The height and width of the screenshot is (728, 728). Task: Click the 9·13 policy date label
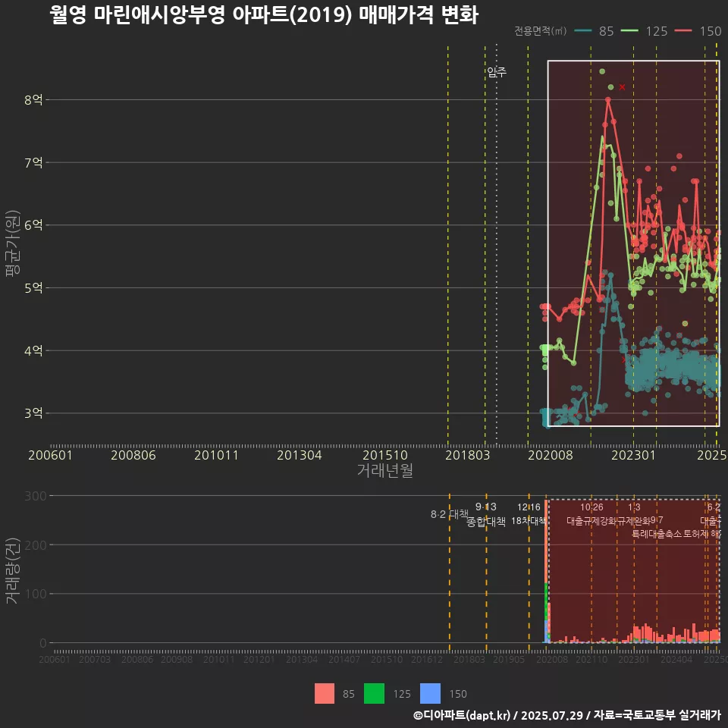click(x=485, y=507)
